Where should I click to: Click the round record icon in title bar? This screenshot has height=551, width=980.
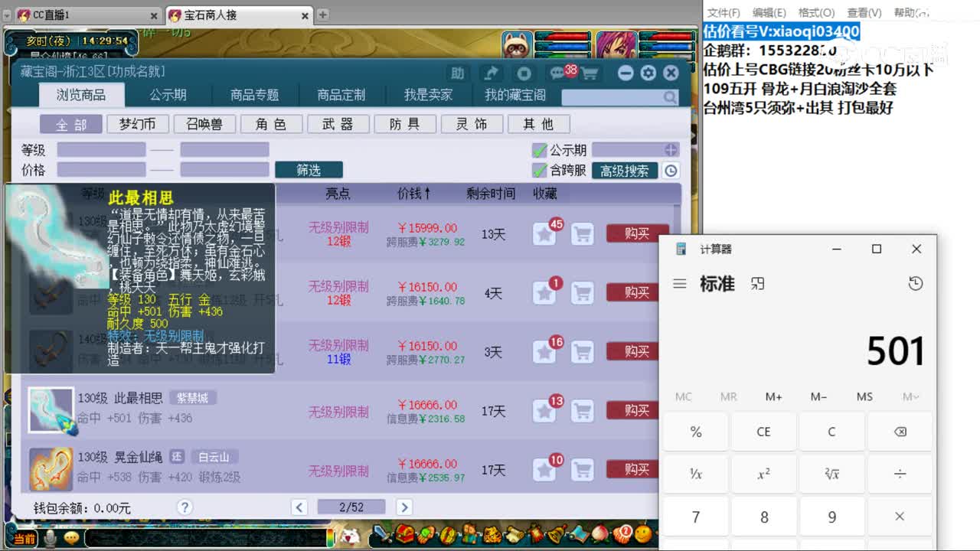click(x=524, y=73)
